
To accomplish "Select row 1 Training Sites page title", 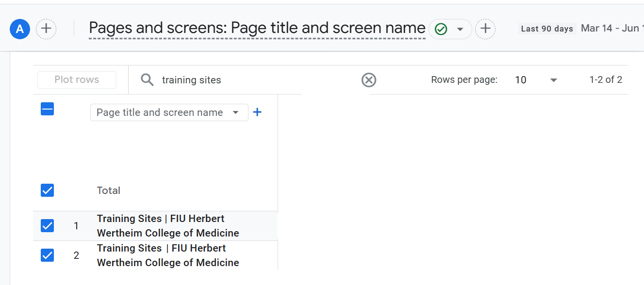I will [168, 226].
